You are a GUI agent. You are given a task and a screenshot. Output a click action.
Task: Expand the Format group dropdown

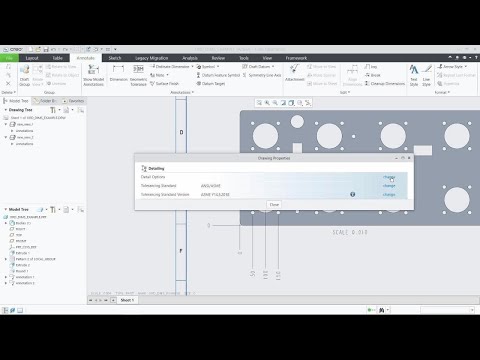pyautogui.click(x=442, y=92)
